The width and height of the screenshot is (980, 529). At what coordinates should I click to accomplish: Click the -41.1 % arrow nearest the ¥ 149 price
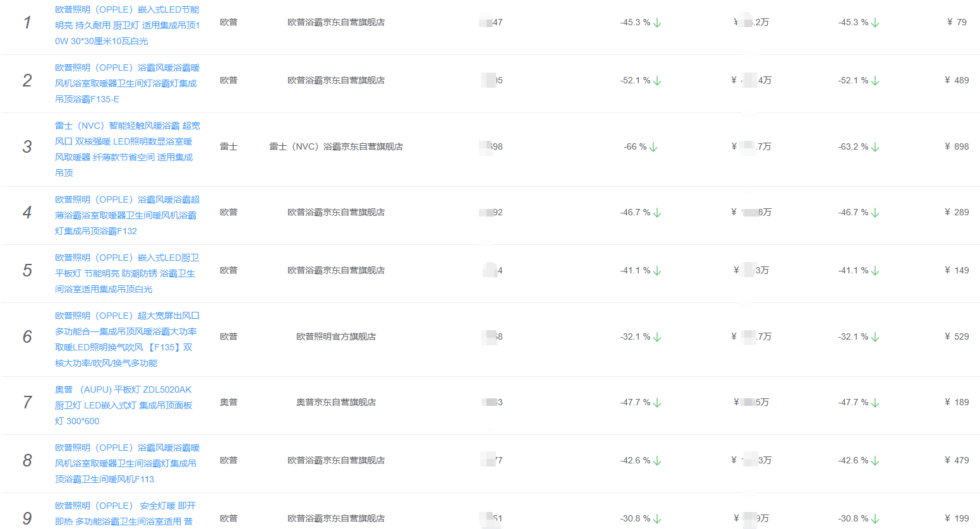click(x=875, y=271)
